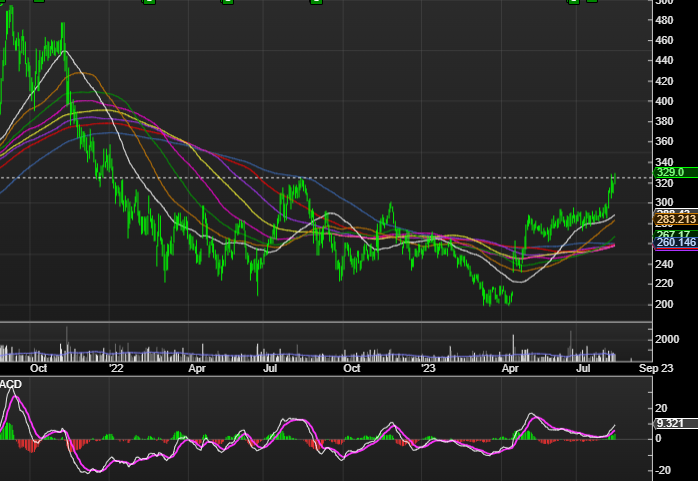The image size is (698, 481).
Task: Click the '23 year label on time axis
Action: click(428, 368)
